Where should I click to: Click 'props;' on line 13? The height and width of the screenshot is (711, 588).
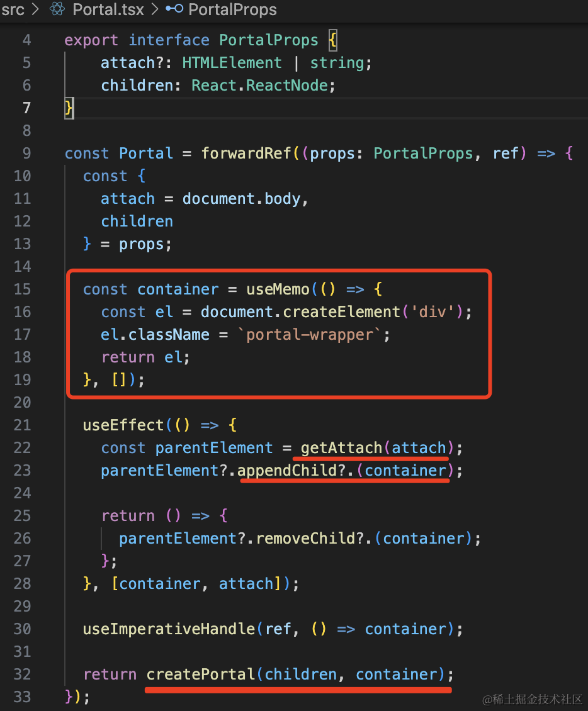click(x=145, y=245)
